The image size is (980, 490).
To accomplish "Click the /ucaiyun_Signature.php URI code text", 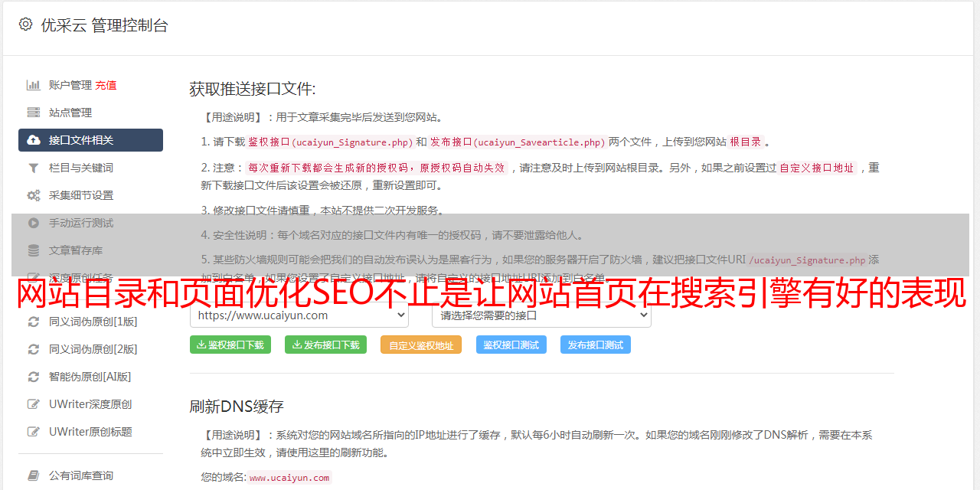I will (x=807, y=260).
